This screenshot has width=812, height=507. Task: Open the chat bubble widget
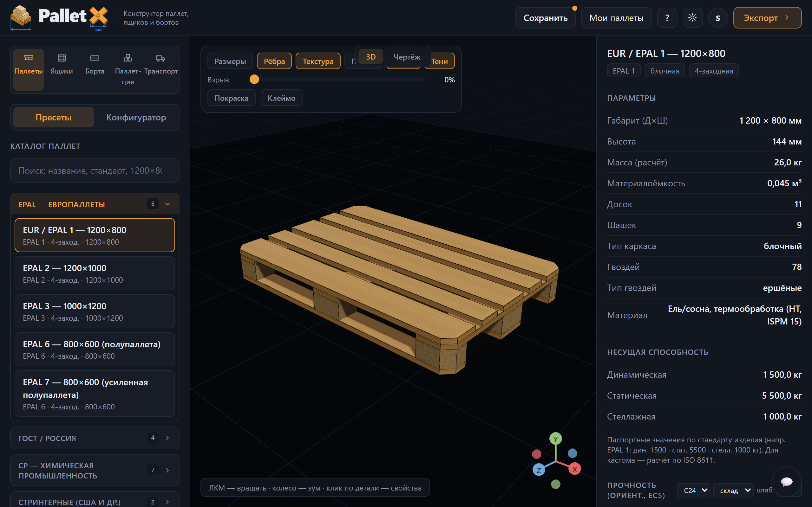(786, 482)
